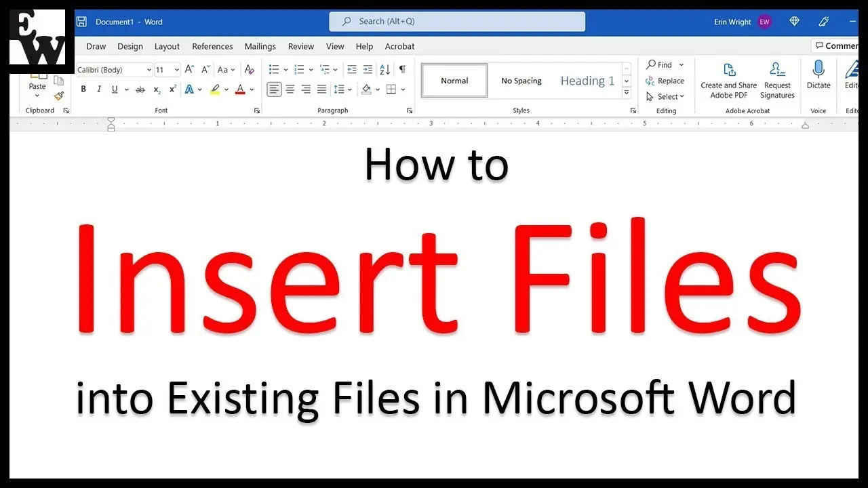Image resolution: width=868 pixels, height=488 pixels.
Task: Apply red Font Color
Action: pyautogui.click(x=239, y=89)
